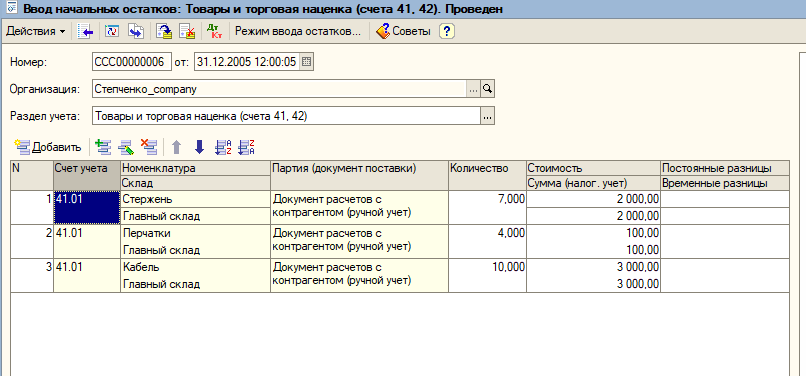Click the Счет учета column header
This screenshot has width=806, height=376.
pos(87,175)
